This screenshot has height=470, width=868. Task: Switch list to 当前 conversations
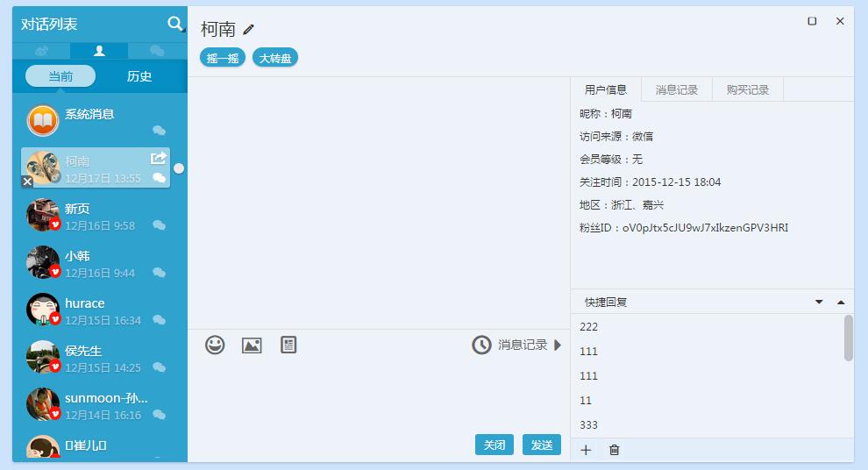[60, 76]
